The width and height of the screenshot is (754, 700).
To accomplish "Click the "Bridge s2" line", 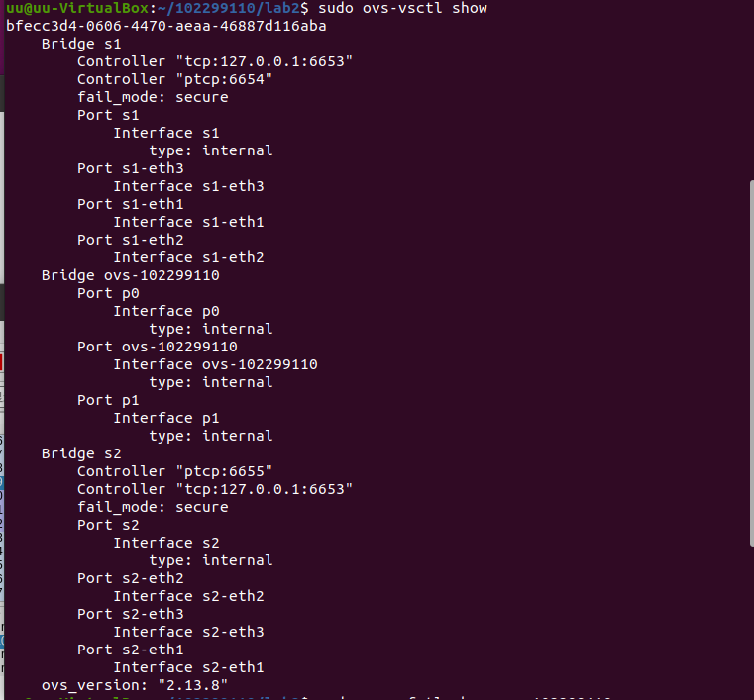I will coord(81,453).
